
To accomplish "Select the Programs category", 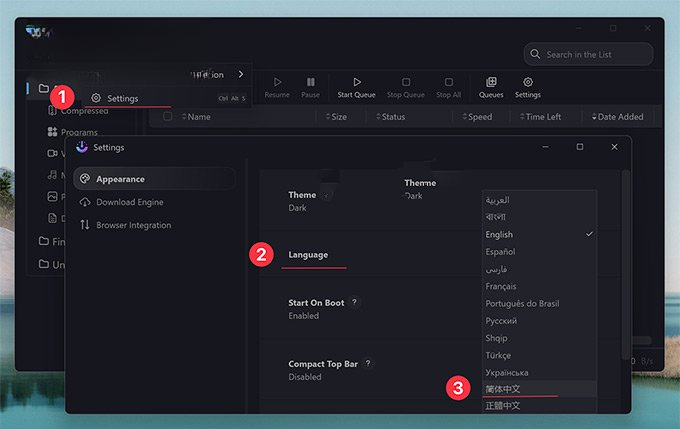I will tap(72, 132).
